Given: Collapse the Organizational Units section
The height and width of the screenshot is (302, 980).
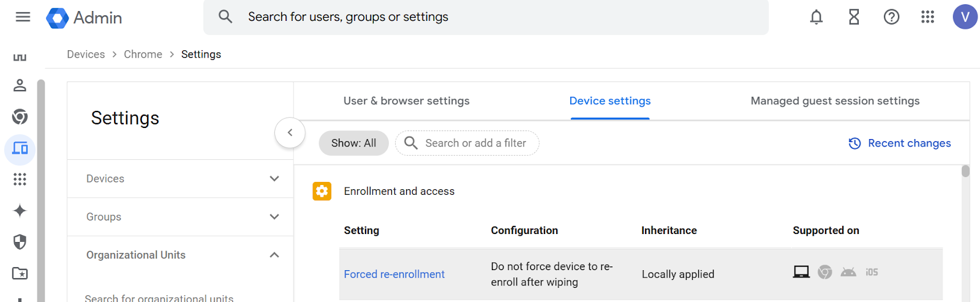Looking at the screenshot, I should [x=274, y=255].
